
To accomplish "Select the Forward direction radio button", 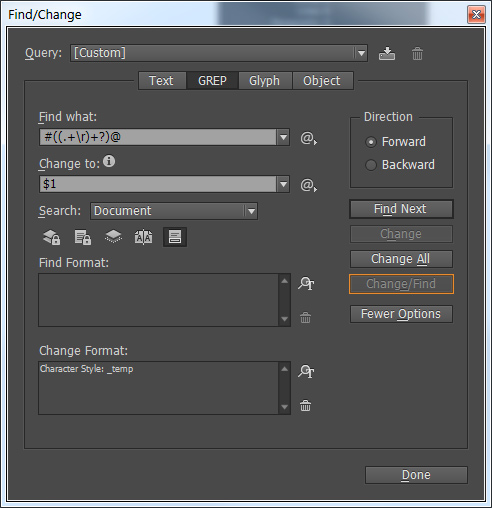I will [x=371, y=142].
